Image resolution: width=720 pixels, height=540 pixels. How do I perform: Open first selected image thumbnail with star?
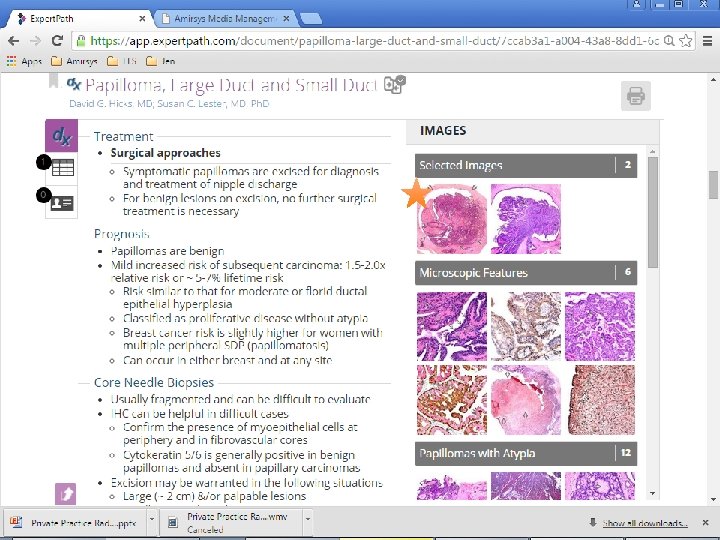[x=452, y=219]
